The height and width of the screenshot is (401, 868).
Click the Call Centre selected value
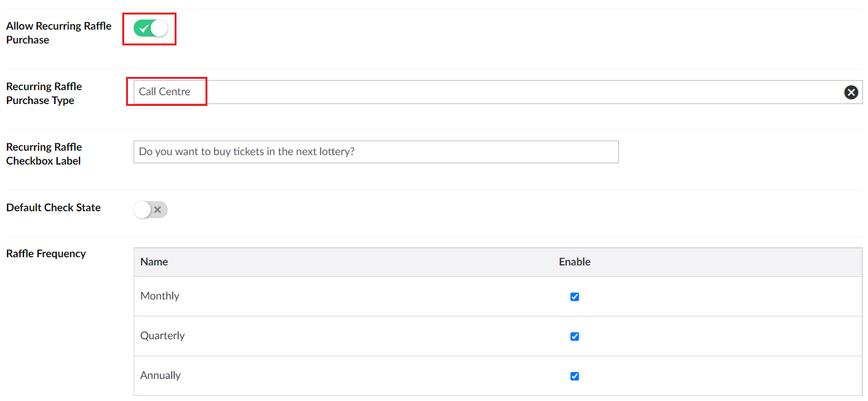click(165, 92)
